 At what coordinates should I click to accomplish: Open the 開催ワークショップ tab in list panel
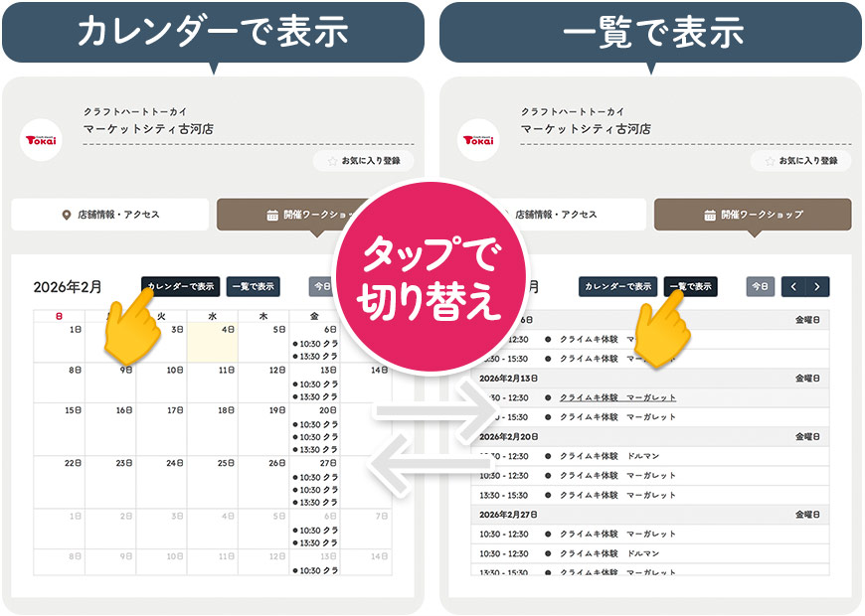(x=753, y=215)
